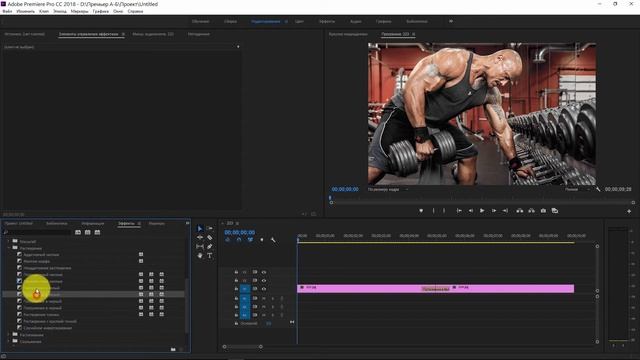Screen dimensions: 640x360
Task: Open the playback resolution dropdown (Полное)
Action: (577, 189)
